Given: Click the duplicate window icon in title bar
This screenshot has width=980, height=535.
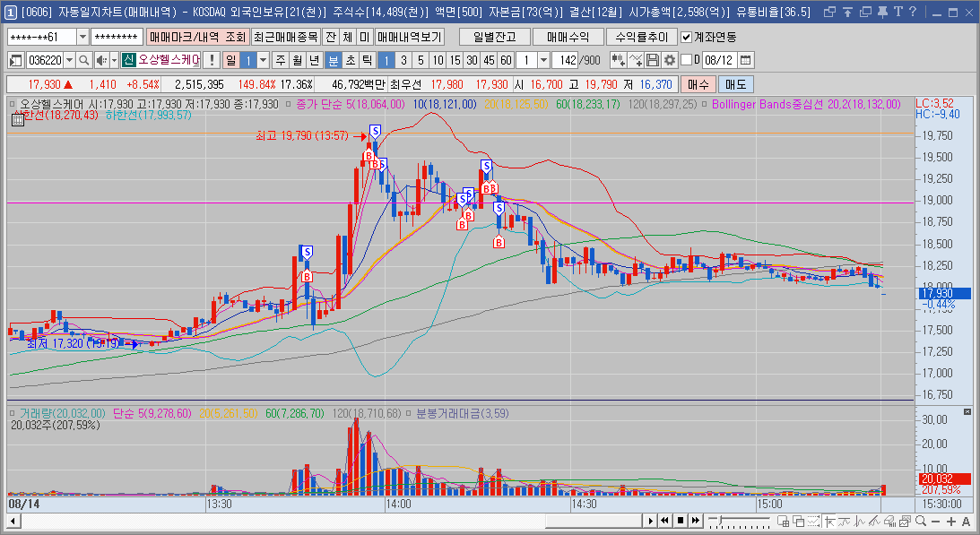Looking at the screenshot, I should pos(865,12).
